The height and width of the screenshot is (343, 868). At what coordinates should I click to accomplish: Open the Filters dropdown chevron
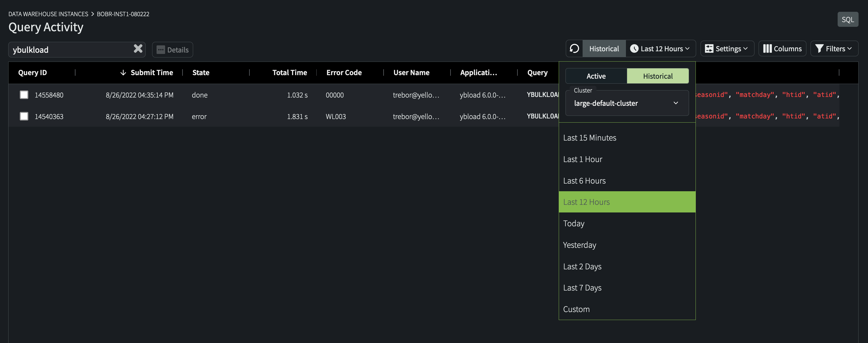click(x=850, y=49)
